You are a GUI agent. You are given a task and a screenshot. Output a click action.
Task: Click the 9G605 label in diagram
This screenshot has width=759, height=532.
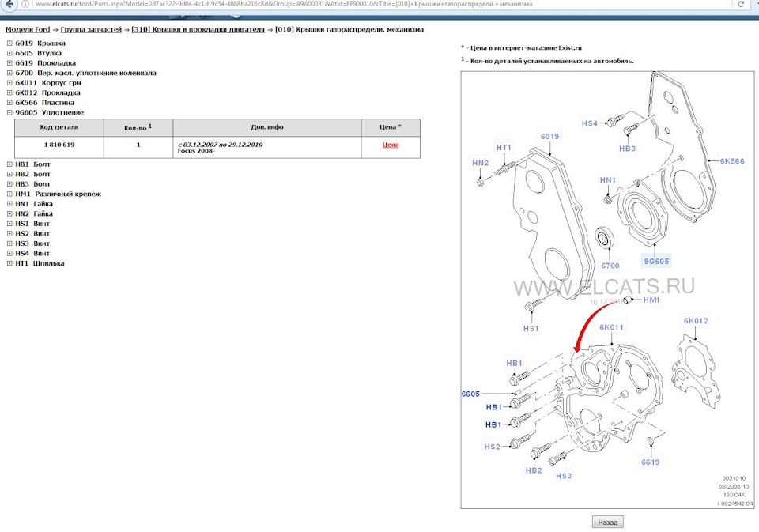tap(656, 261)
